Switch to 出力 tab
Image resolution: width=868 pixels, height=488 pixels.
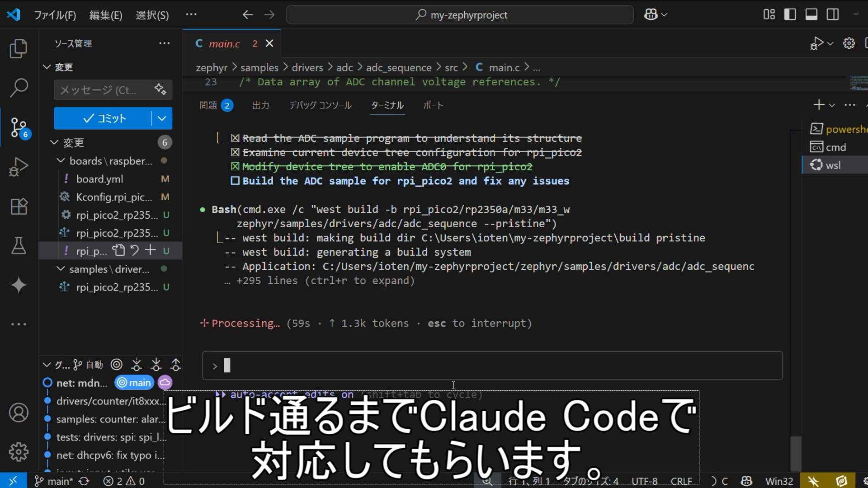[x=261, y=105]
